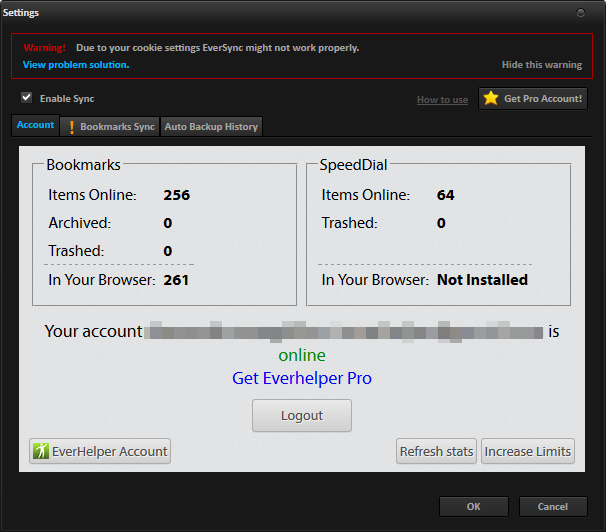Open the How to use link
Image resolution: width=606 pixels, height=532 pixels.
[x=442, y=100]
